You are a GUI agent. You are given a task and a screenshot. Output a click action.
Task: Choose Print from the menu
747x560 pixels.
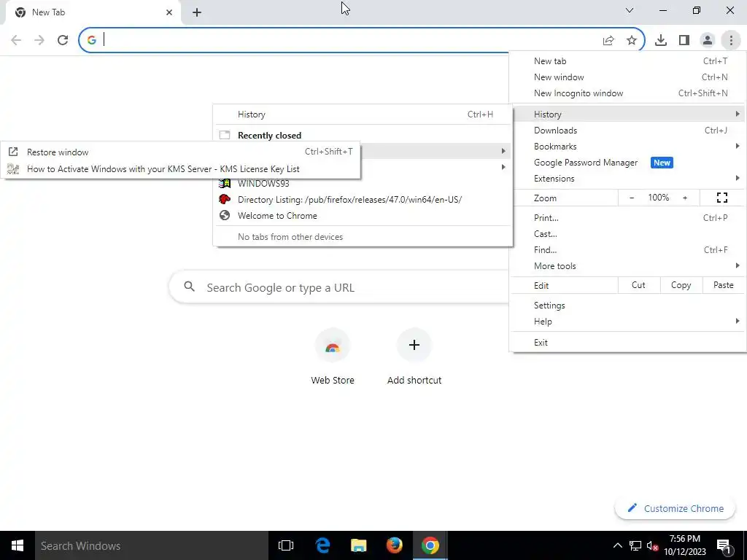coord(627,218)
